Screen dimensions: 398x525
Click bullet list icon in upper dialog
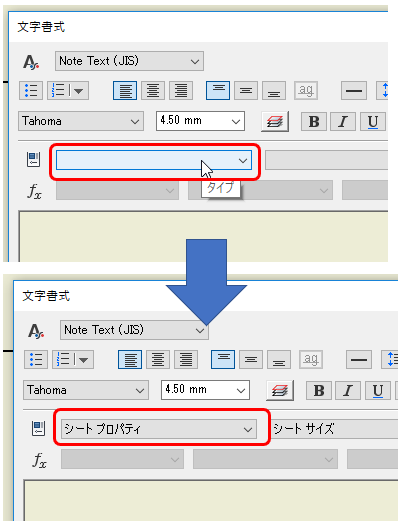tap(31, 90)
